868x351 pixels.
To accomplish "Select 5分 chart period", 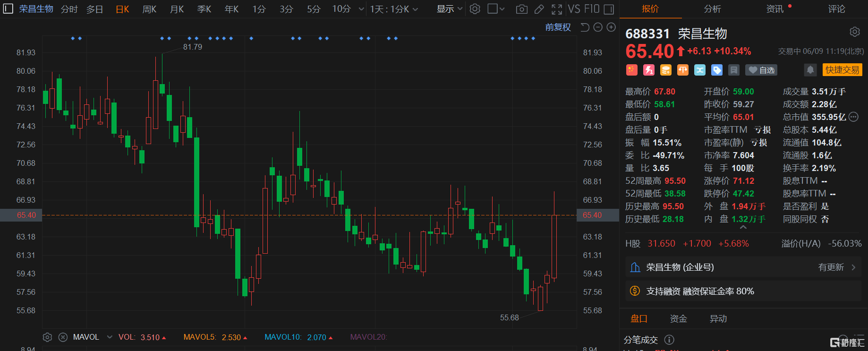I will [x=314, y=9].
